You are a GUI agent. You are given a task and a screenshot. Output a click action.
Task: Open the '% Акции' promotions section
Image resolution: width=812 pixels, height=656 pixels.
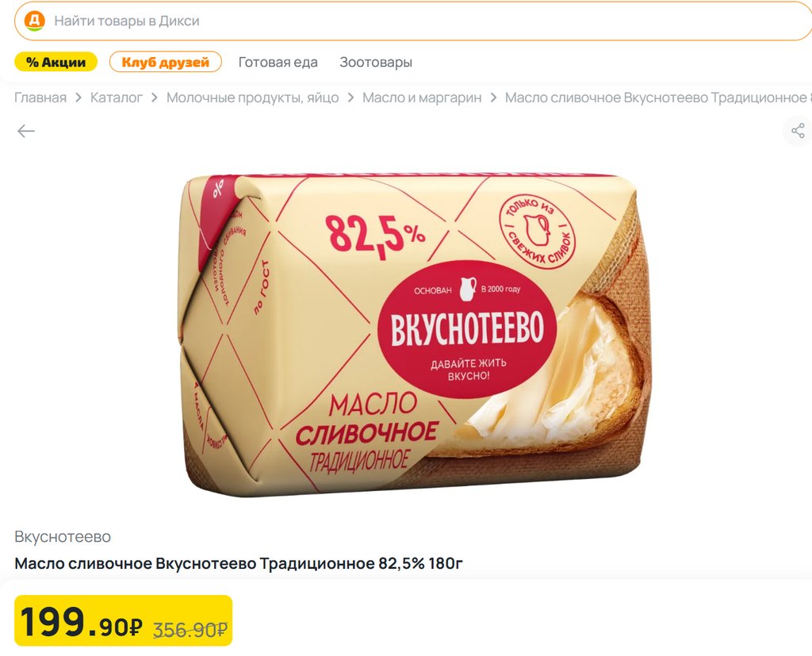tap(56, 62)
